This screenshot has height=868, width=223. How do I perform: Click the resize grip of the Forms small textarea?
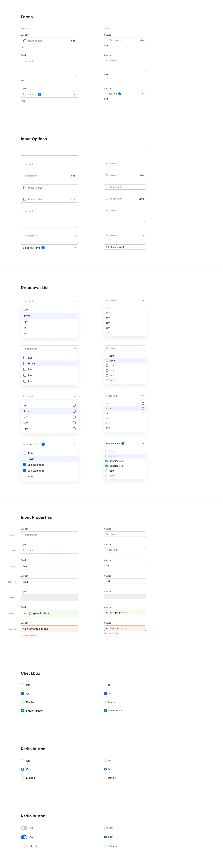point(144,71)
